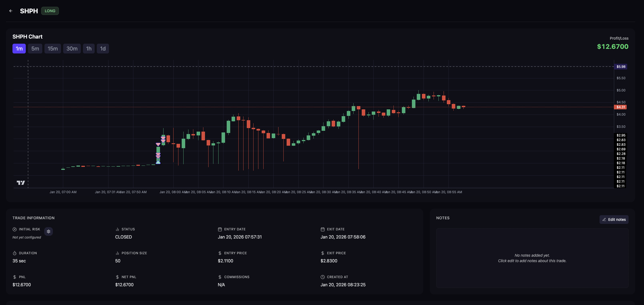The height and width of the screenshot is (305, 644).
Task: Click the LONG badge beside SHPH
Action: [x=50, y=11]
